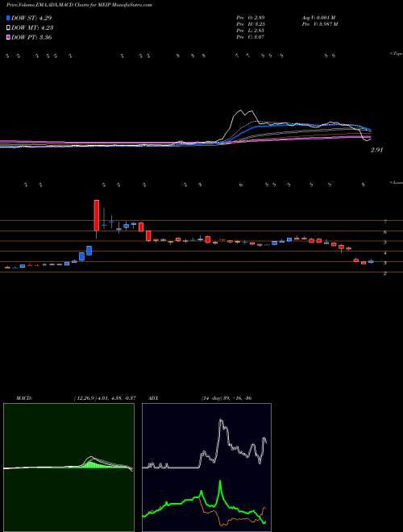Click the 'Pre C: 3.07' value

tap(251, 37)
